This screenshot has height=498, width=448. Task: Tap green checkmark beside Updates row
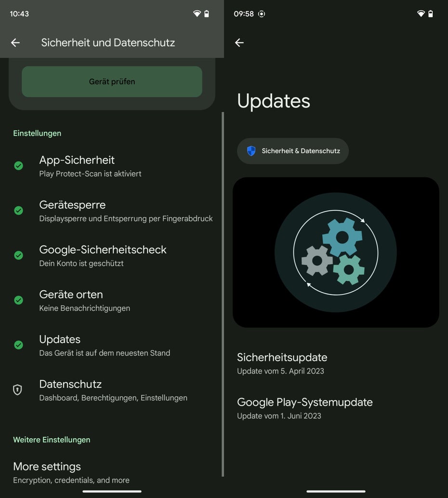(18, 345)
